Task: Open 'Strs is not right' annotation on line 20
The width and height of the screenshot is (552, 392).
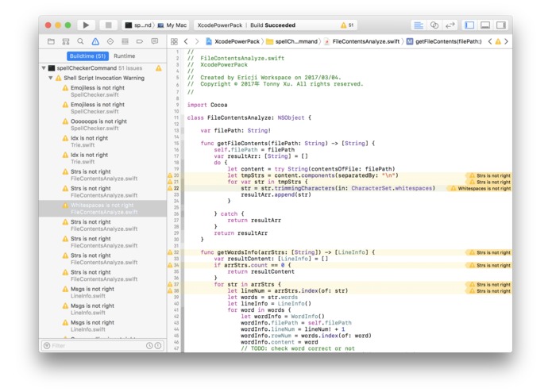Action: click(x=489, y=175)
